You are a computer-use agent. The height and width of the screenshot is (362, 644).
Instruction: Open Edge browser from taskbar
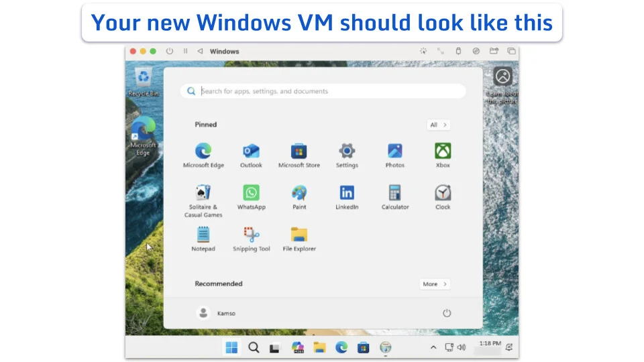coord(341,348)
